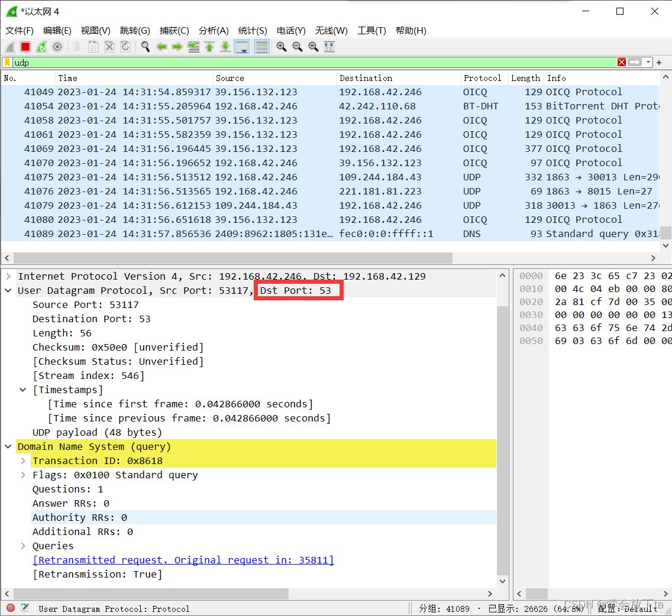The height and width of the screenshot is (616, 672).
Task: Open 统计(S) menu
Action: pyautogui.click(x=253, y=30)
